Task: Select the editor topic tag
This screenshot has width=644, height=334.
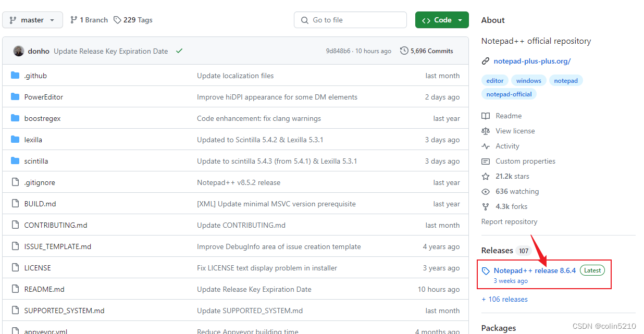Action: [495, 81]
